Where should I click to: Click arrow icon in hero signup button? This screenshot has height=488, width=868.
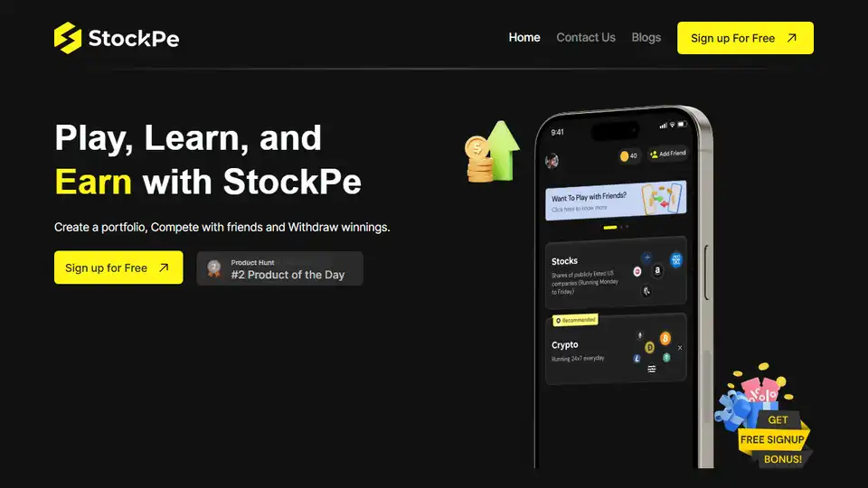pos(164,267)
